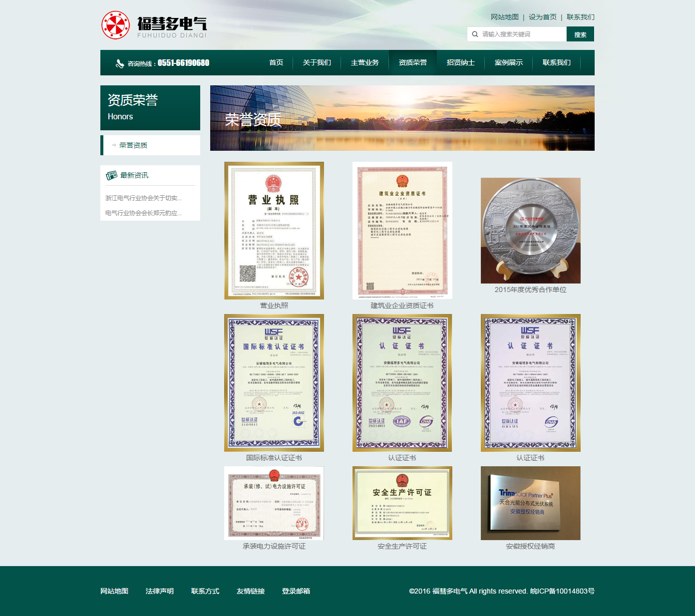Click 法律声明 in the footer
Screen dimensions: 695x616
pyautogui.click(x=160, y=591)
